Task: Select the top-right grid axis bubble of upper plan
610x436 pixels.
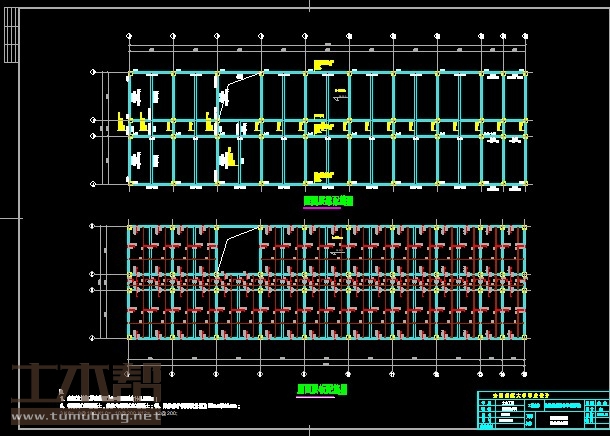Action: point(525,36)
